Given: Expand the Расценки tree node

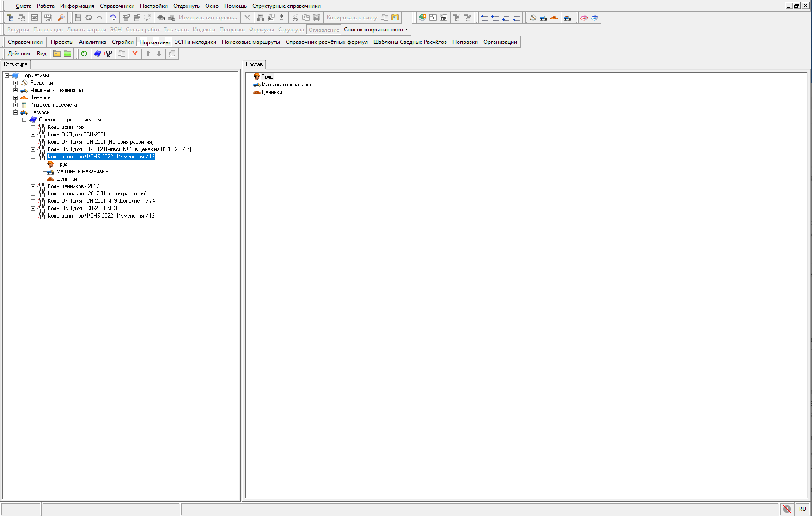Looking at the screenshot, I should [x=16, y=83].
